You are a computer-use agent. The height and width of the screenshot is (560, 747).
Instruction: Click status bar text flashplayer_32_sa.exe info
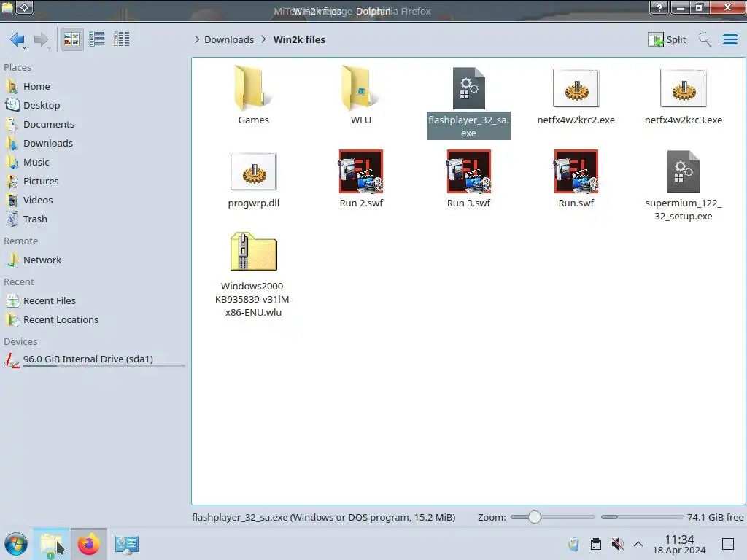323,517
